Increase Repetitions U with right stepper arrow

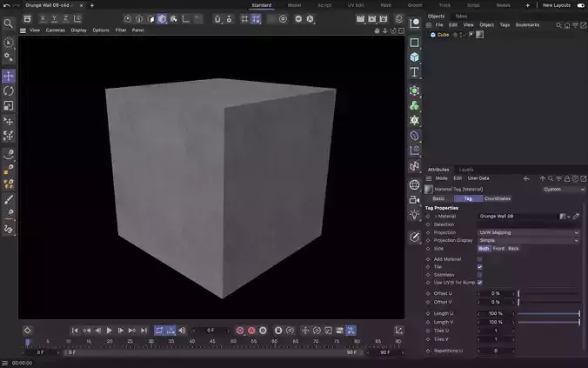click(513, 351)
